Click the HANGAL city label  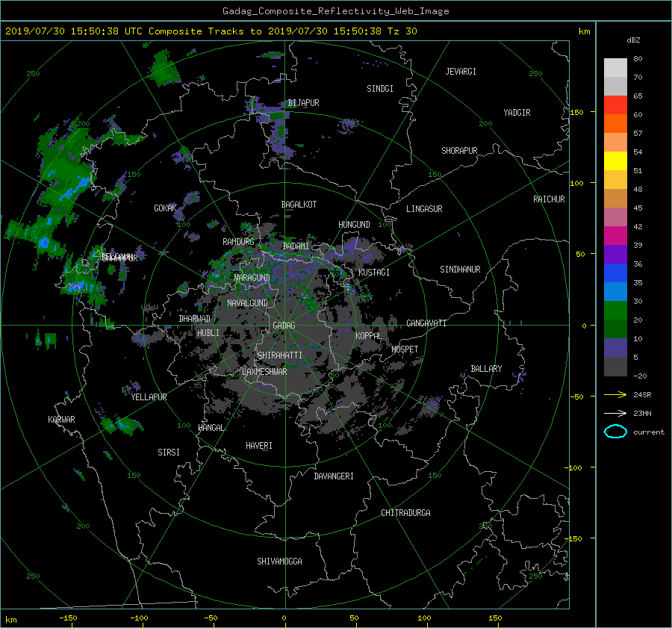(x=211, y=428)
